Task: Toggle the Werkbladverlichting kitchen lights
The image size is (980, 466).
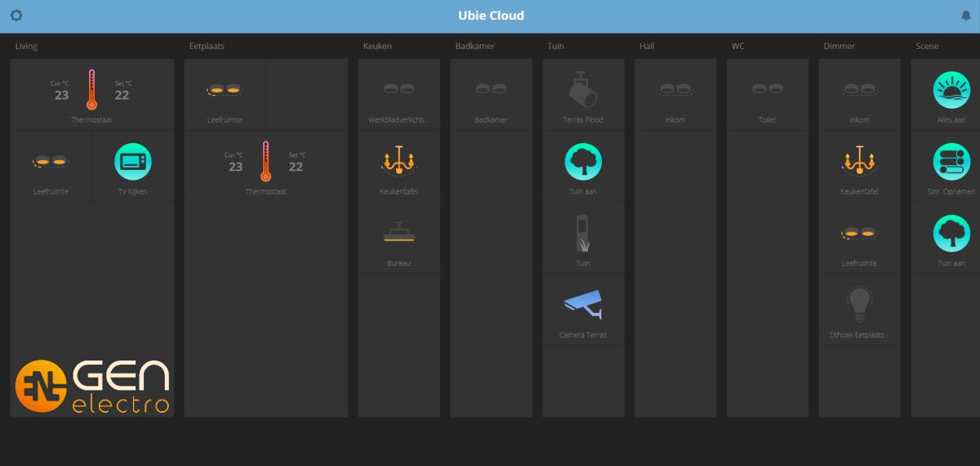Action: [399, 95]
